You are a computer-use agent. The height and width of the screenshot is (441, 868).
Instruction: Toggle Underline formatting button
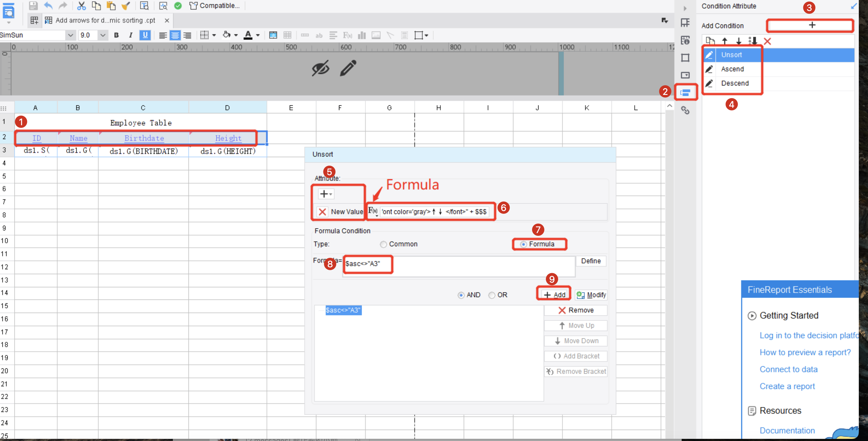[x=145, y=35]
